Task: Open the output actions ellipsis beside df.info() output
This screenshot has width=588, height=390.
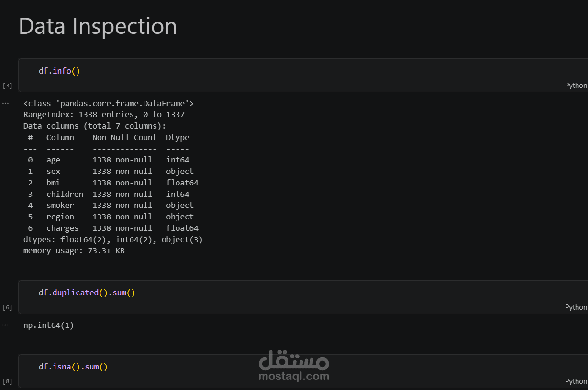Action: pos(5,103)
